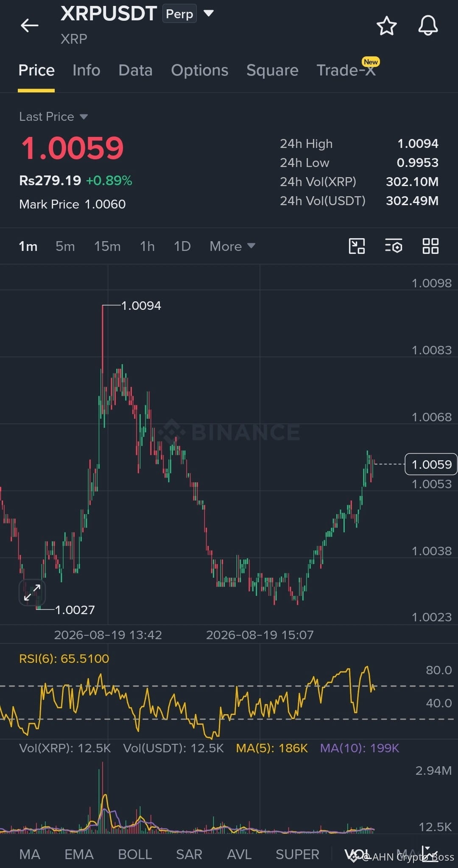Click the 1.0027 chart low marker label
Image resolution: width=458 pixels, height=868 pixels.
[75, 610]
